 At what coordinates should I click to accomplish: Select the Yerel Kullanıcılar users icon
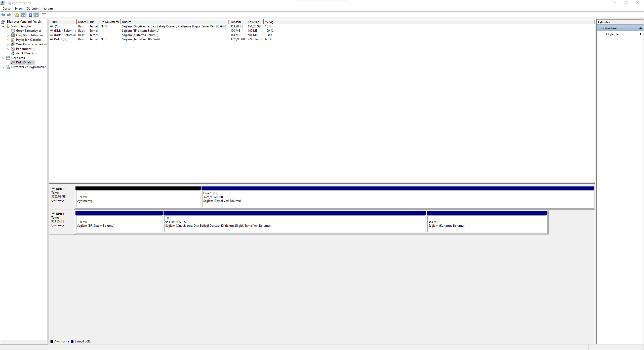(13, 44)
